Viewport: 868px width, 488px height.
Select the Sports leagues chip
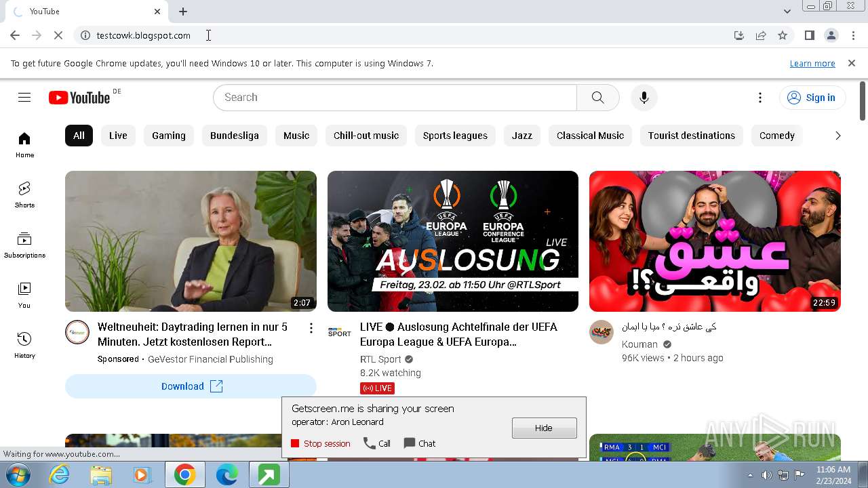[455, 136]
